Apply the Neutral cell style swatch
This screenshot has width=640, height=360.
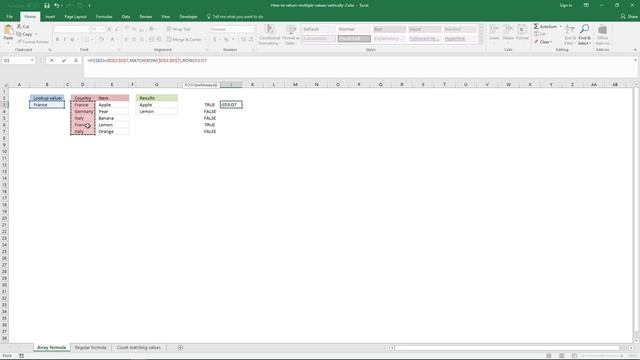[x=460, y=29]
